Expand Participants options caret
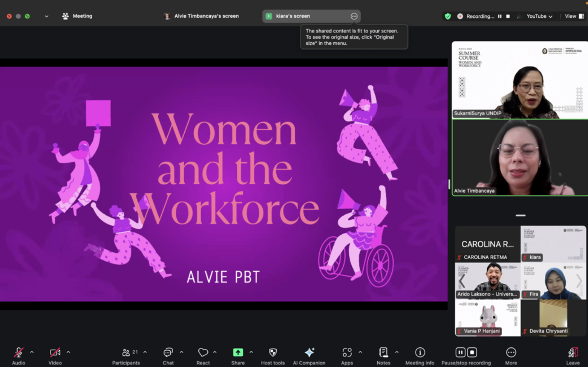588x367 pixels. point(145,352)
